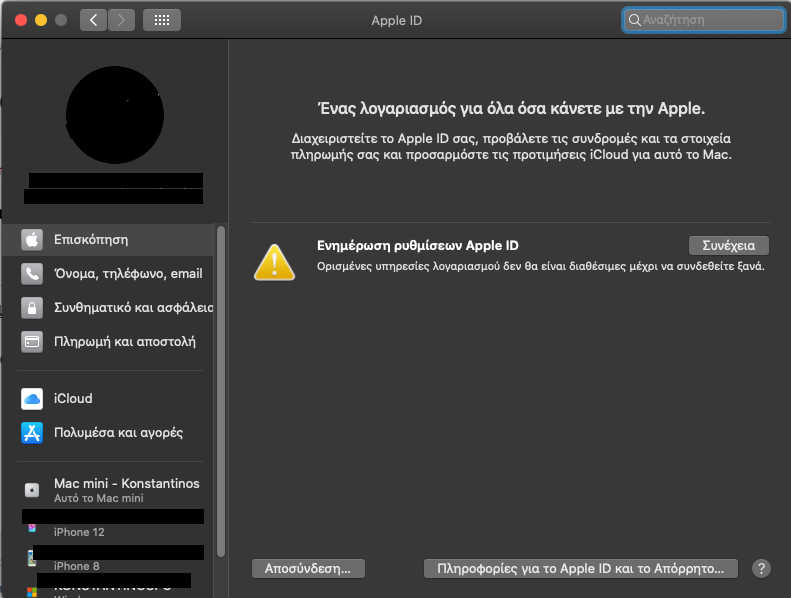791x598 pixels.
Task: Click the Αυτό το Mac mini subtitle
Action: 99,498
